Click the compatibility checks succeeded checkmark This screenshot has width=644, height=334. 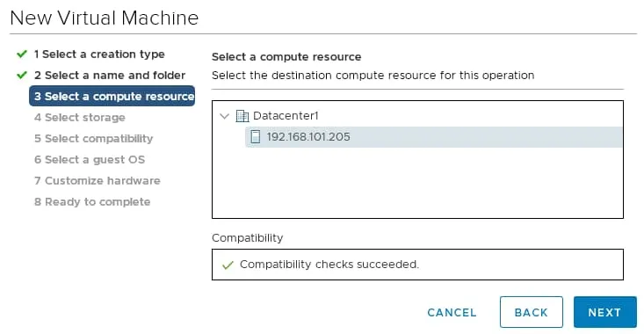[x=228, y=265]
